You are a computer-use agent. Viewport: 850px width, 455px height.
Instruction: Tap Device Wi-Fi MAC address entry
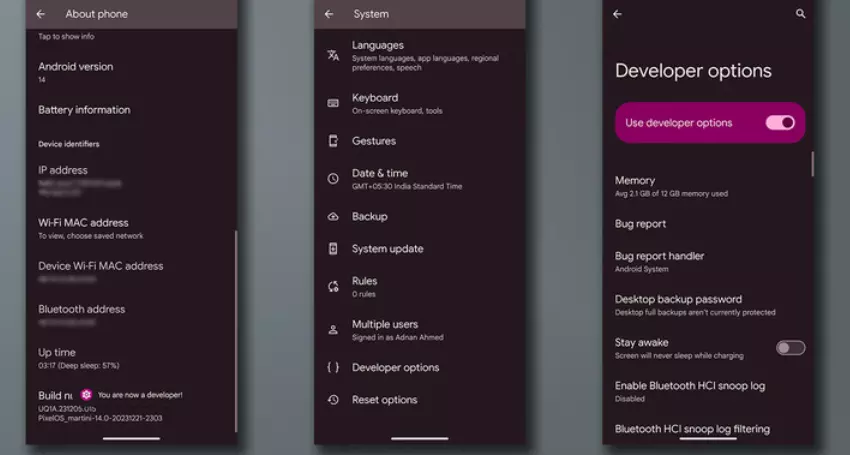pos(131,272)
